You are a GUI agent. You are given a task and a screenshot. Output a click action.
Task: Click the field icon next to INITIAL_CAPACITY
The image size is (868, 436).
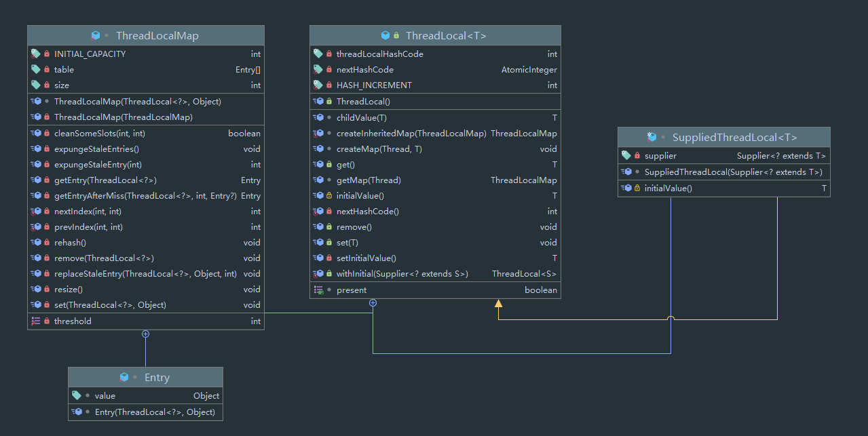click(x=36, y=54)
